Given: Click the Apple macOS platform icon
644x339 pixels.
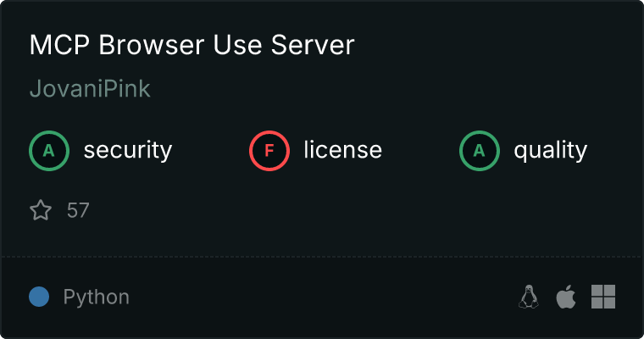Looking at the screenshot, I should click(x=565, y=297).
